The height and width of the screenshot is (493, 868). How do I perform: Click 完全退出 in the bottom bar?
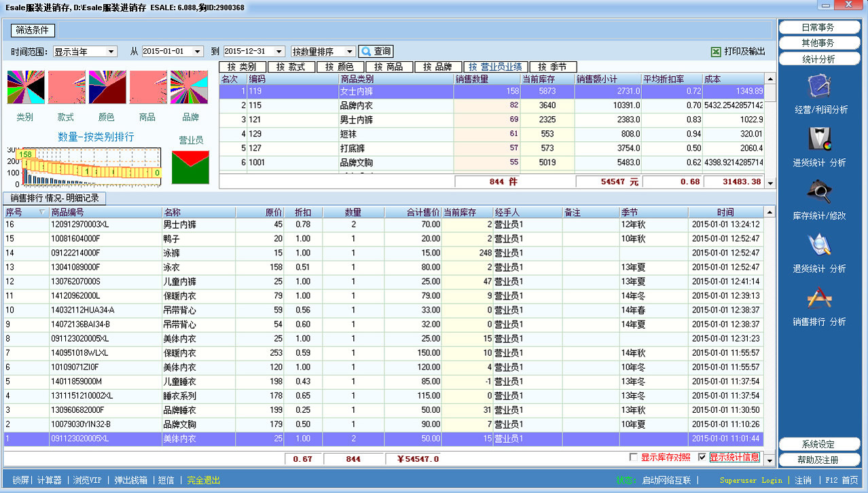point(204,480)
